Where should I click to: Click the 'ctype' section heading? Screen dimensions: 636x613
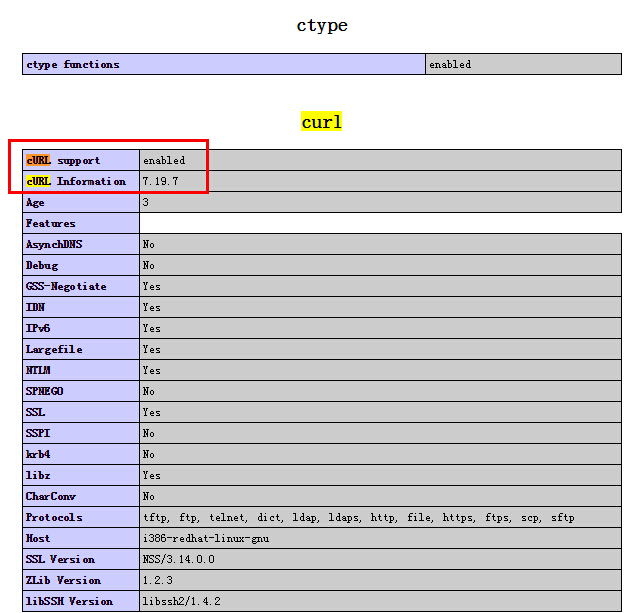pos(322,26)
